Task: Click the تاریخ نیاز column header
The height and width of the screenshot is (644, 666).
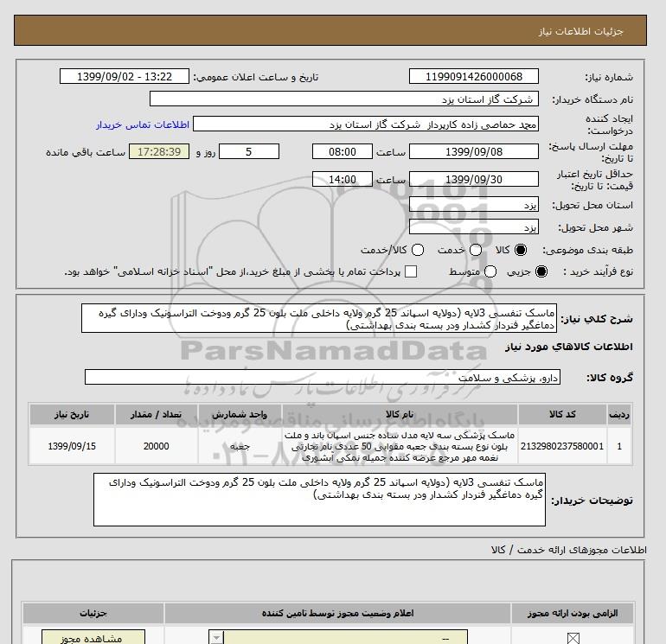Action: (x=72, y=414)
